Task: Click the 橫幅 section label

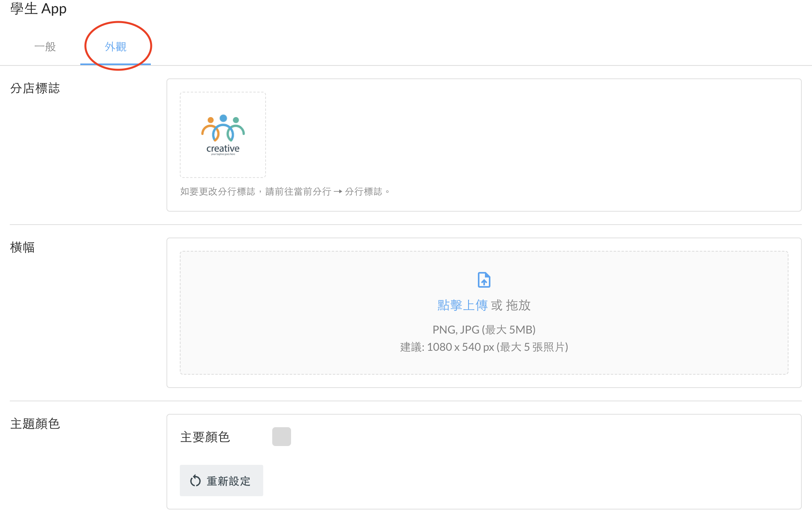Action: pyautogui.click(x=22, y=247)
